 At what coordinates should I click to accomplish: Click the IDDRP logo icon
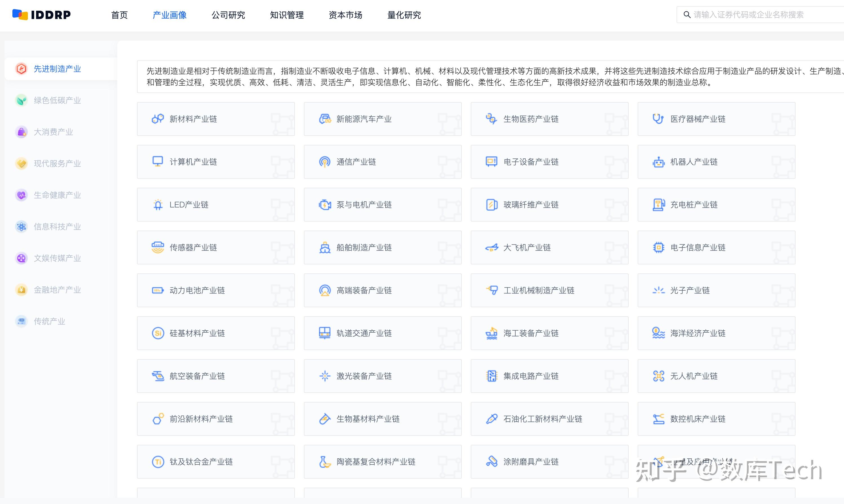point(20,14)
